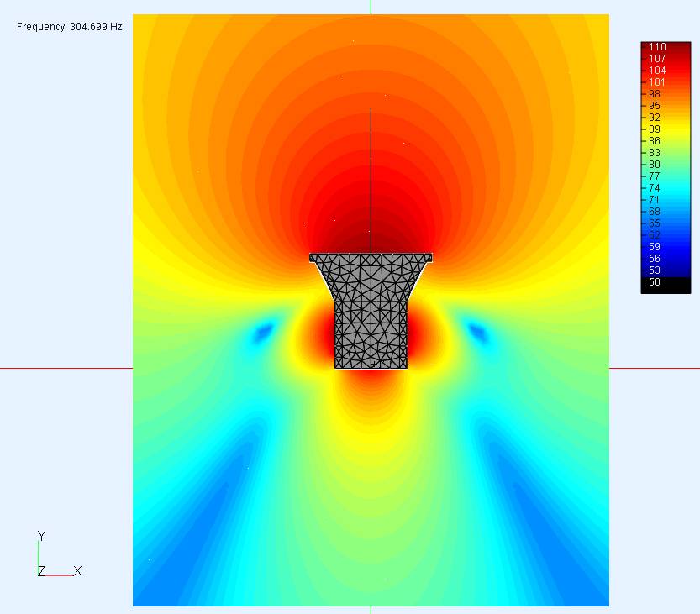Viewport: 700px width, 614px height.
Task: Click the Frequency: 304.699 Hz label
Action: click(x=69, y=27)
